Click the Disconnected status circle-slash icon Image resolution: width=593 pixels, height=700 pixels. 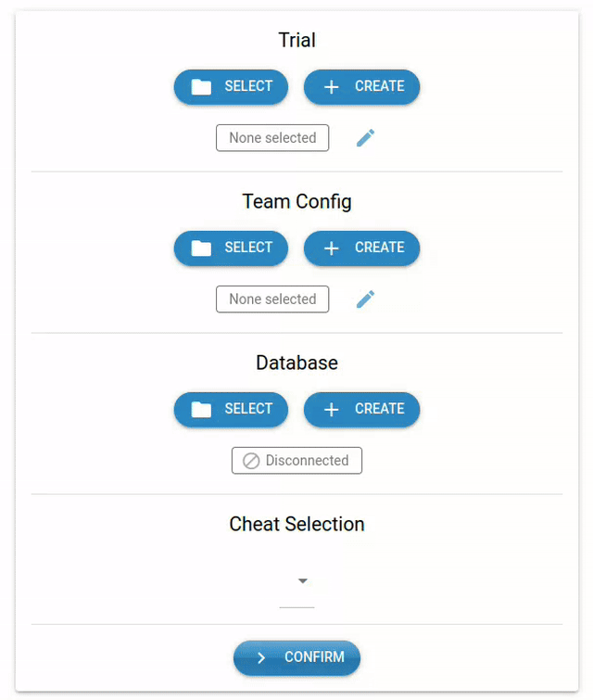[x=251, y=461]
